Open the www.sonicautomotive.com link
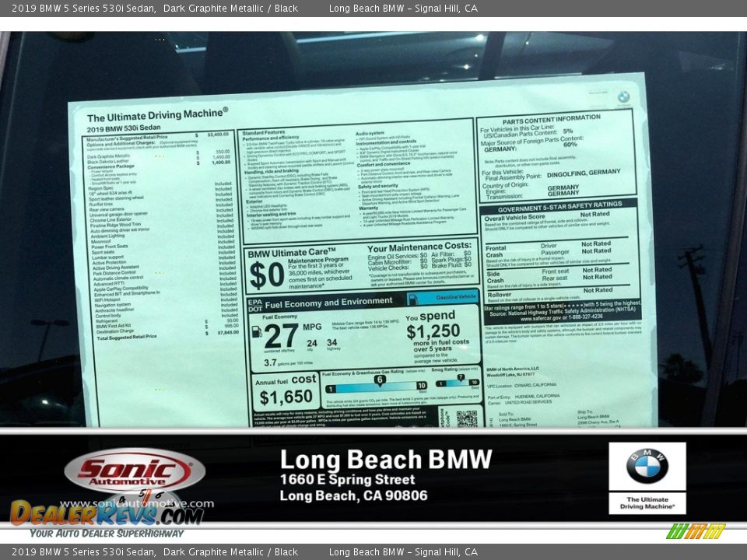Viewport: 747px width, 560px height. pyautogui.click(x=137, y=503)
